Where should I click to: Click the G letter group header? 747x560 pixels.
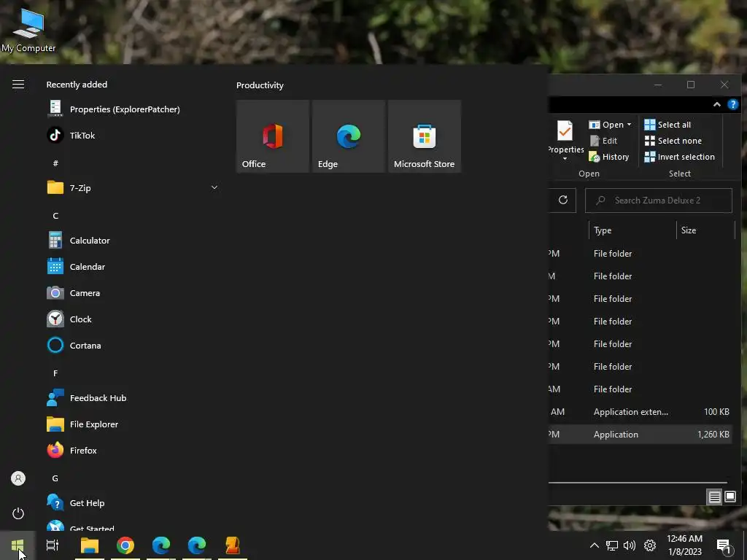pyautogui.click(x=55, y=478)
